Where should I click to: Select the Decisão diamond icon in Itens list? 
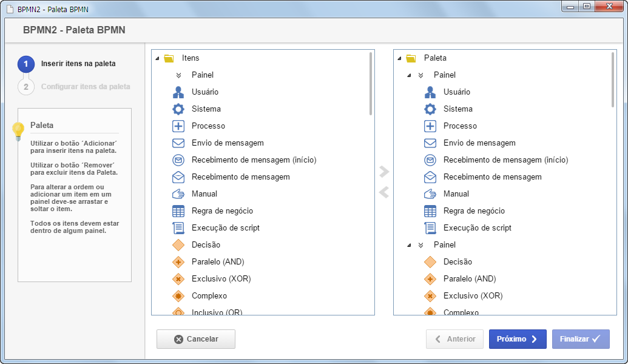click(178, 244)
